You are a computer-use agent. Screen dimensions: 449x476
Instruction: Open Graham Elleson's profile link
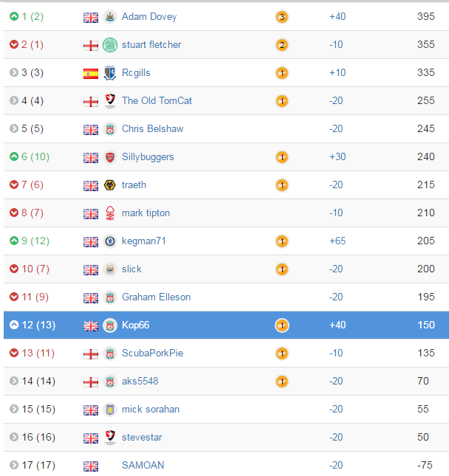coord(156,297)
